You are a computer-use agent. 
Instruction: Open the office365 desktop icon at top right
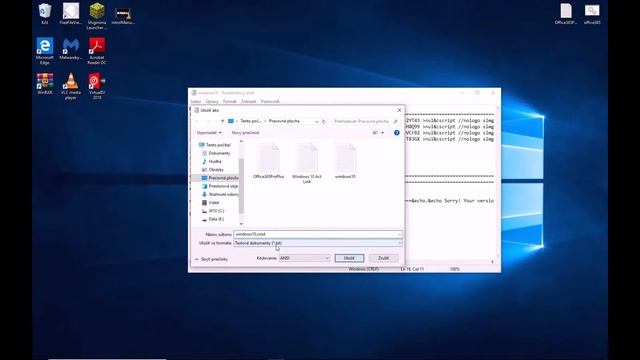[x=592, y=13]
